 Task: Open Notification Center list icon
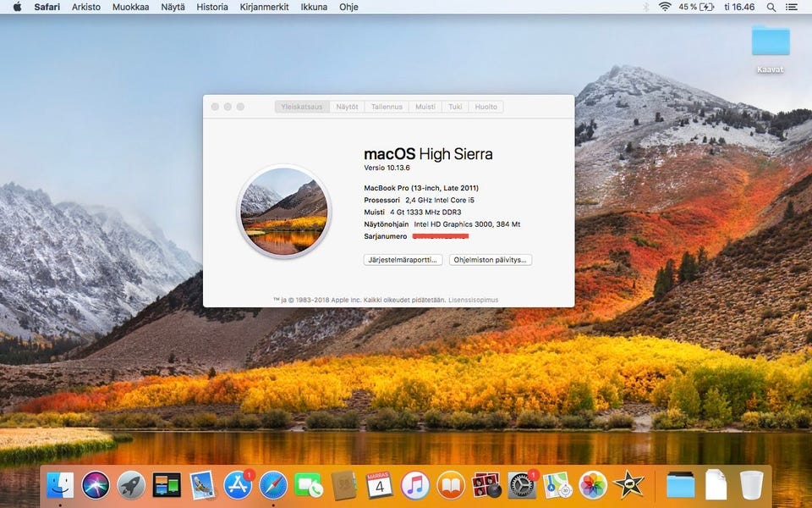point(792,7)
